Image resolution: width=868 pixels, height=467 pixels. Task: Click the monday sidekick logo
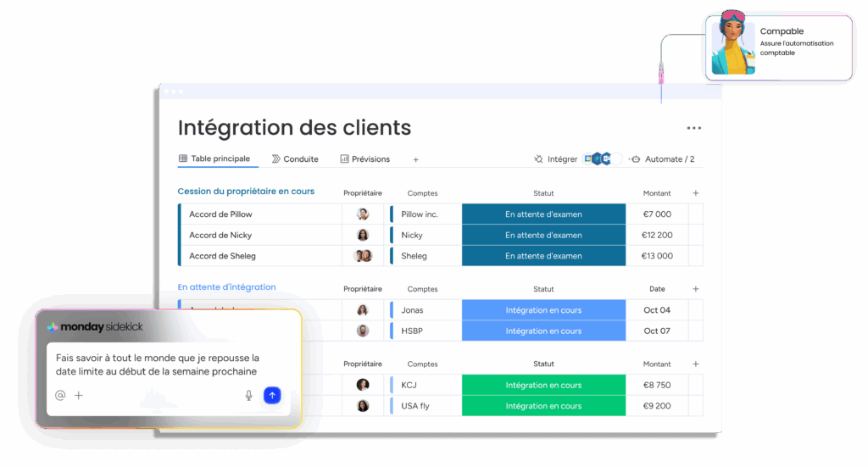point(95,327)
